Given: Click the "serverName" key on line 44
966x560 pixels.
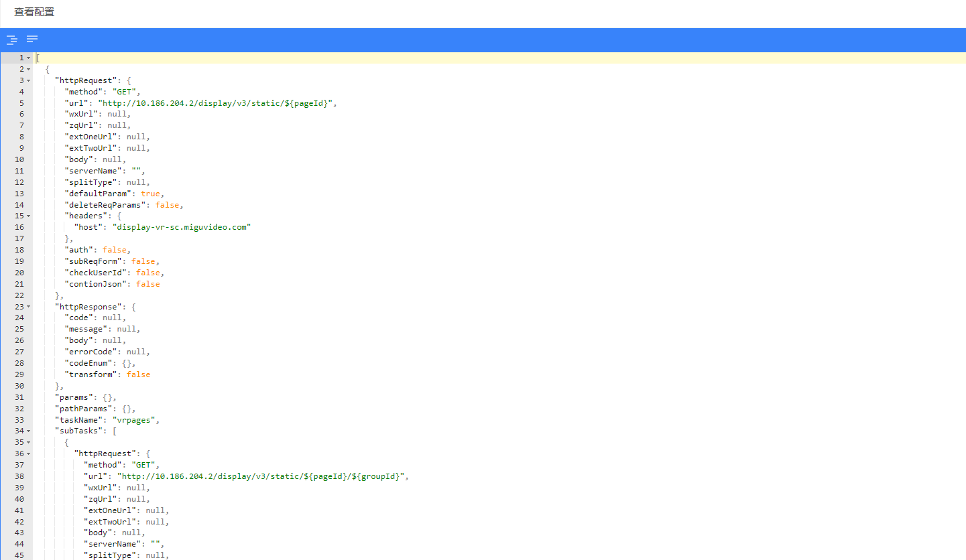Looking at the screenshot, I should (113, 544).
